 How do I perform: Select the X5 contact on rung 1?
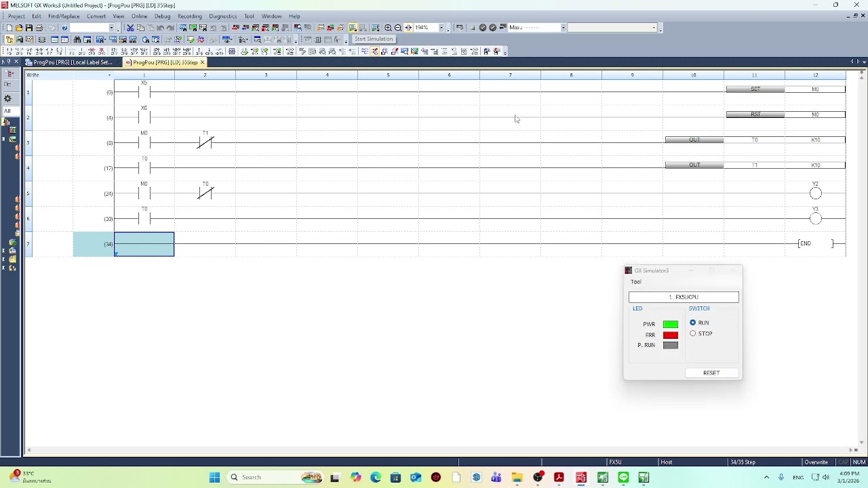[x=144, y=91]
